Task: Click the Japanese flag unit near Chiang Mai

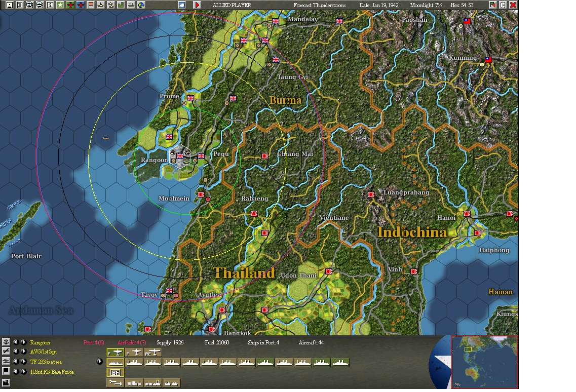Action: pyautogui.click(x=265, y=156)
